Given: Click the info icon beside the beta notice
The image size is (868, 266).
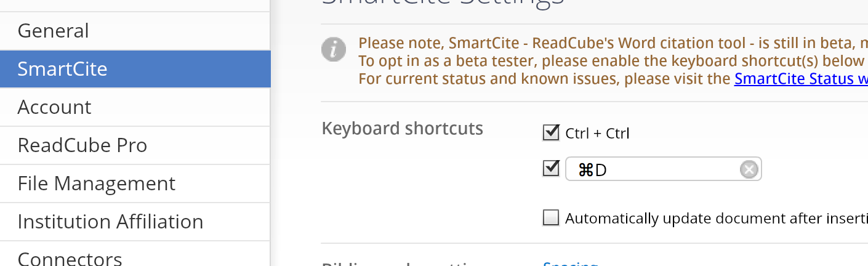Looking at the screenshot, I should [x=334, y=49].
